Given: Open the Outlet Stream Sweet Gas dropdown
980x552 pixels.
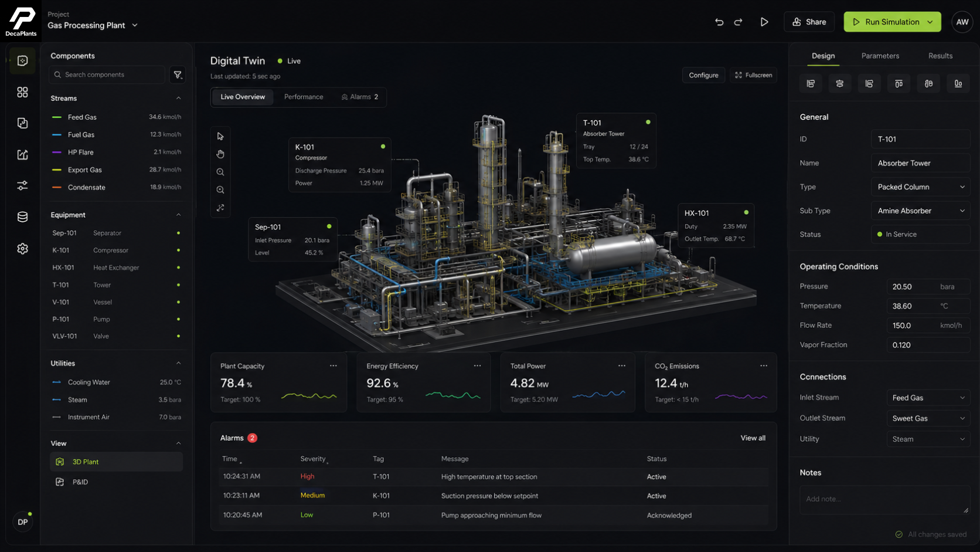Looking at the screenshot, I should 928,418.
